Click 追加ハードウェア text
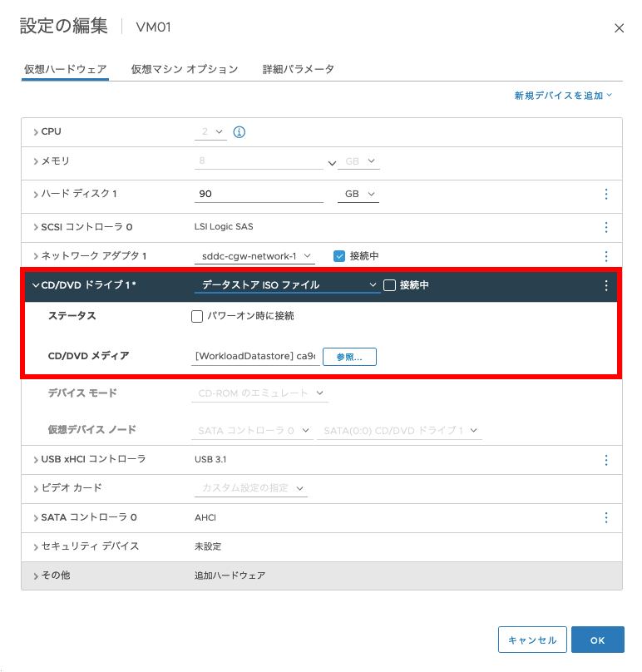This screenshot has width=642, height=672. pos(230,576)
